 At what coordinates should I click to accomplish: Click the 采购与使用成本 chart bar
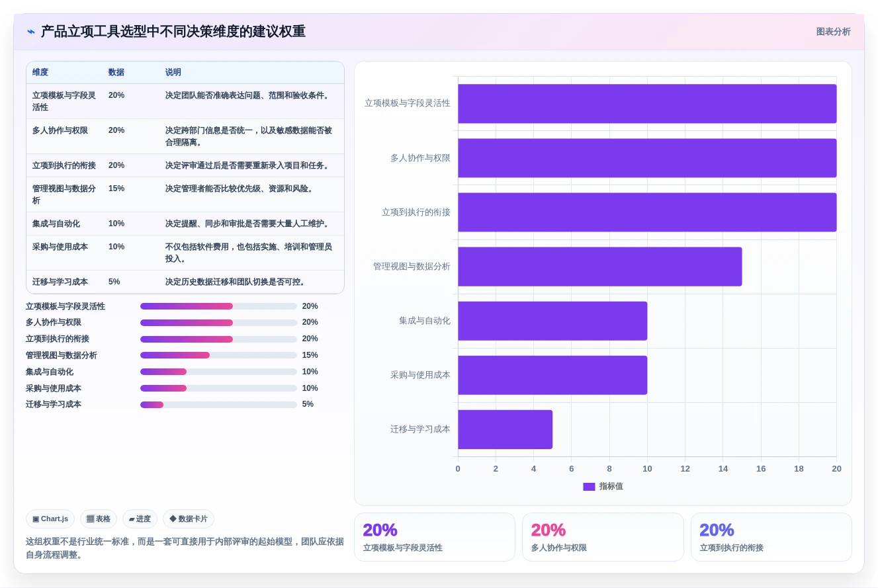[552, 375]
